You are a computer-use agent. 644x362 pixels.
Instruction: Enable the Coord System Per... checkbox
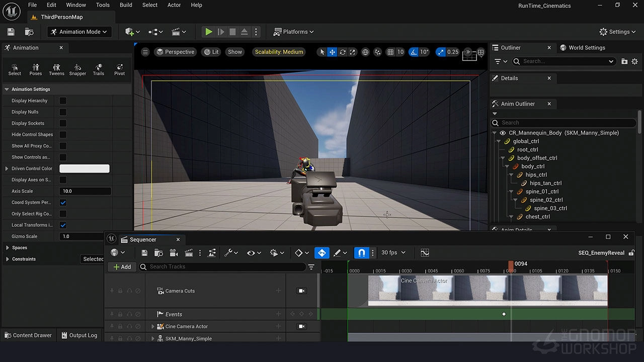(x=62, y=202)
